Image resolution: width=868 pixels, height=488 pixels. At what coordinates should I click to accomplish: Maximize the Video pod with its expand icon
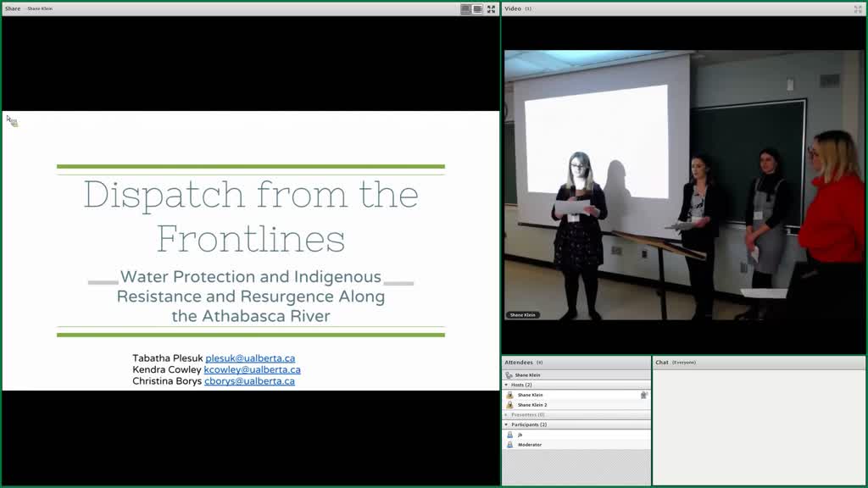pos(858,8)
